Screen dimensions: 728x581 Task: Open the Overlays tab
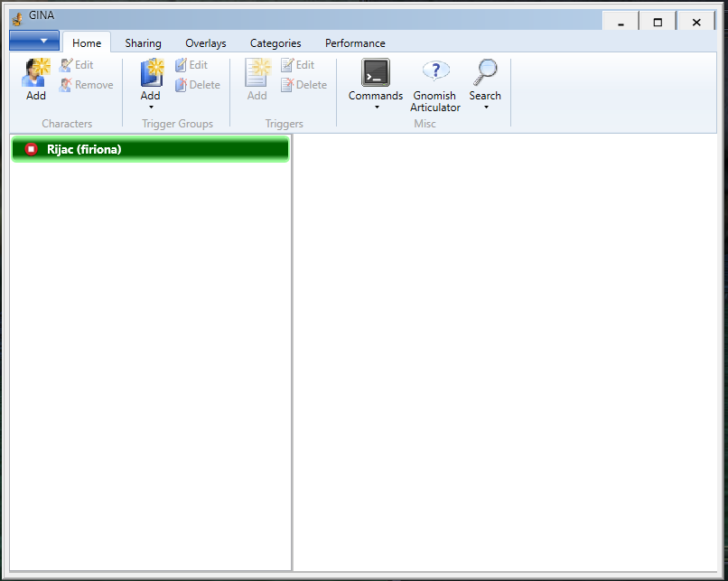(x=206, y=43)
